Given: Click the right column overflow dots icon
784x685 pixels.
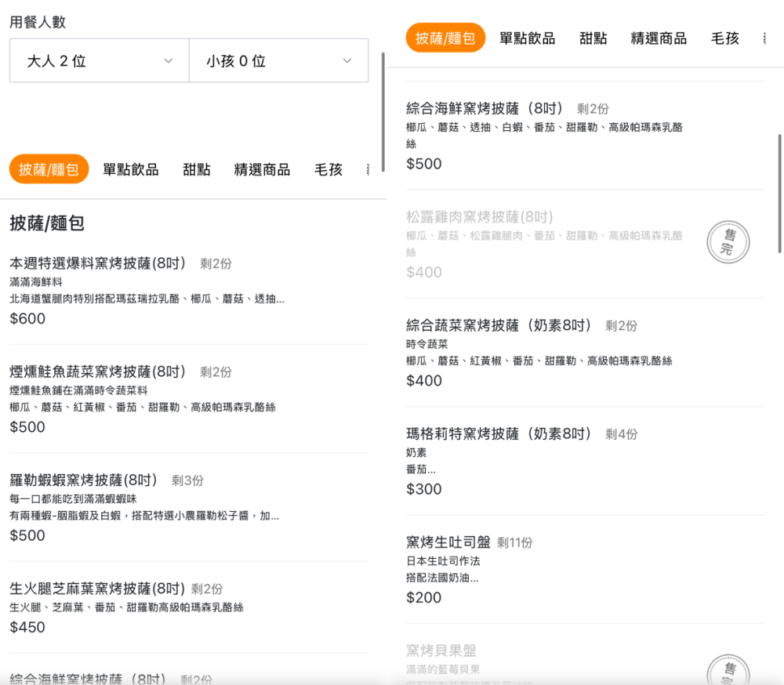Looking at the screenshot, I should click(x=764, y=38).
